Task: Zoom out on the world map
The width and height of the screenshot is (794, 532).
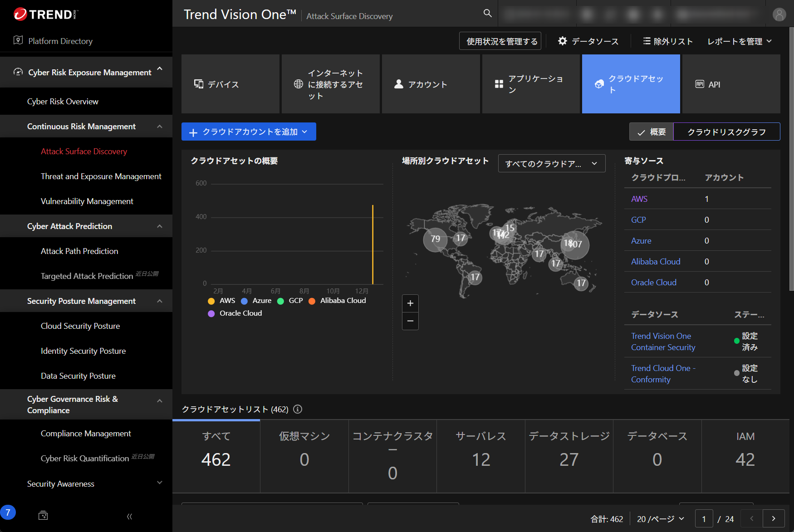Action: [410, 321]
